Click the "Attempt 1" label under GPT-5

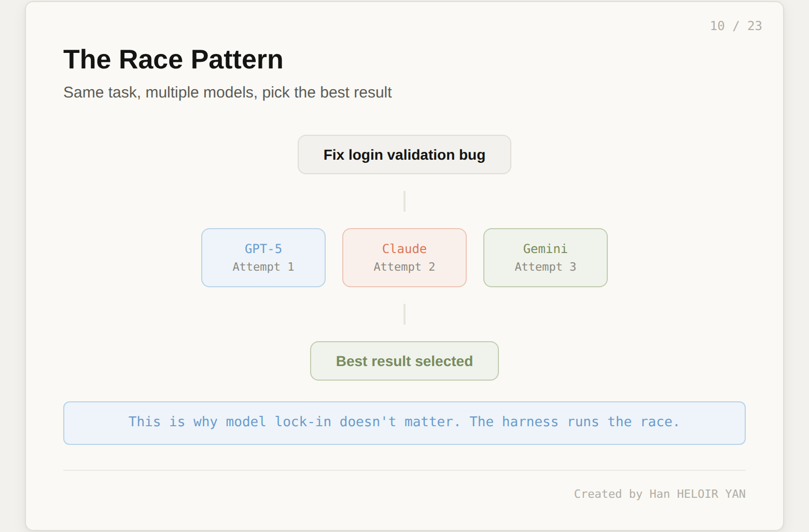click(263, 267)
